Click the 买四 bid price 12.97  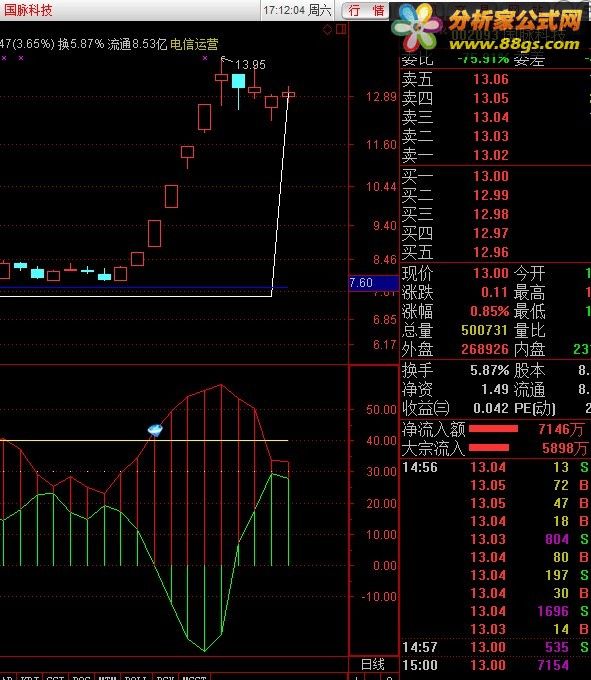(490, 233)
